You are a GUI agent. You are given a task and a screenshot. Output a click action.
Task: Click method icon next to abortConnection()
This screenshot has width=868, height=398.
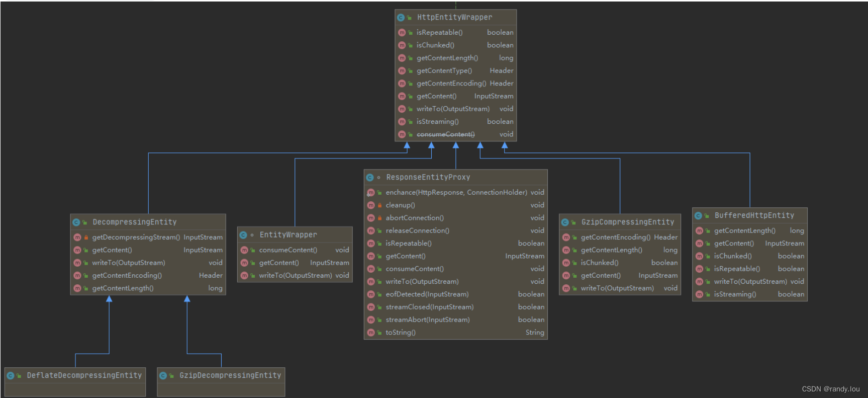371,218
